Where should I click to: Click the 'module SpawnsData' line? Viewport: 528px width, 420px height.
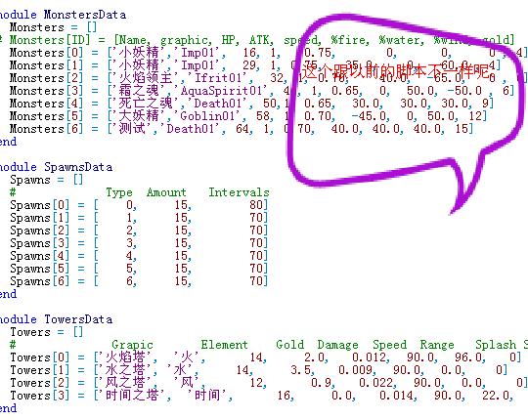click(x=57, y=167)
